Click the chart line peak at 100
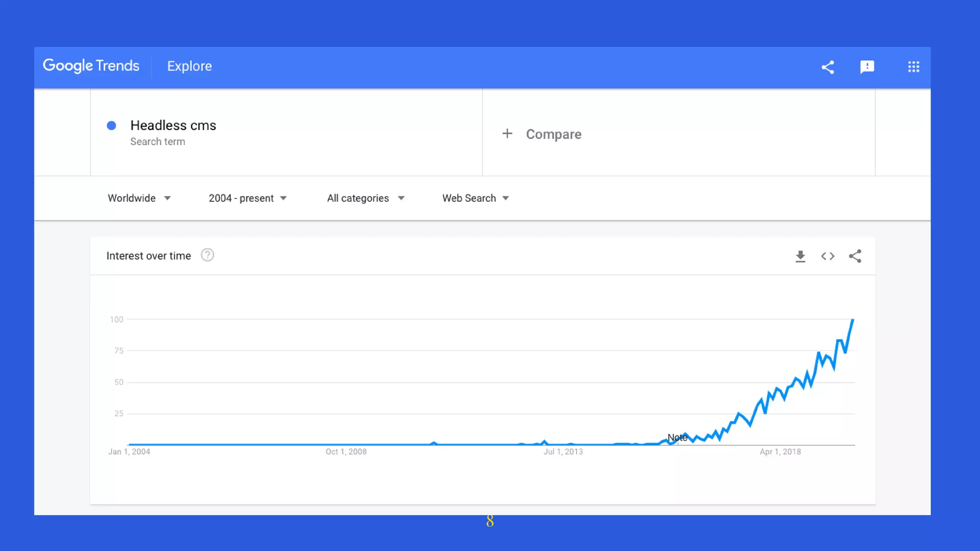This screenshot has height=551, width=980. click(852, 320)
